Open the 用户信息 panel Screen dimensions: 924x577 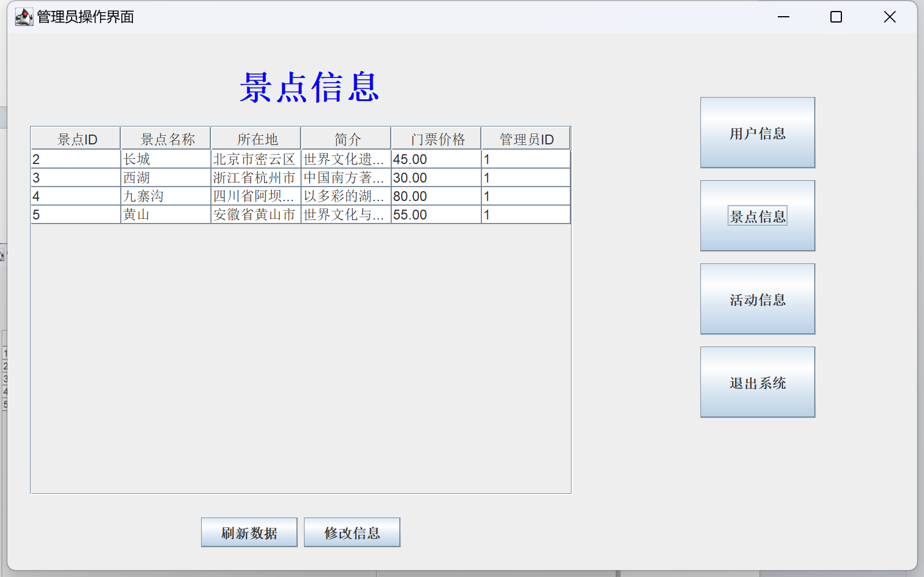757,133
